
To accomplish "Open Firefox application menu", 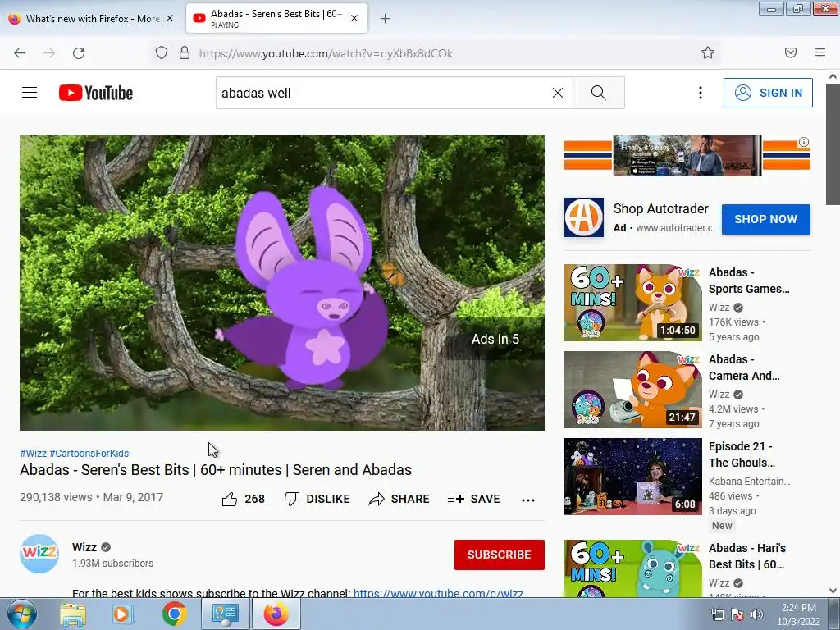I will click(820, 52).
